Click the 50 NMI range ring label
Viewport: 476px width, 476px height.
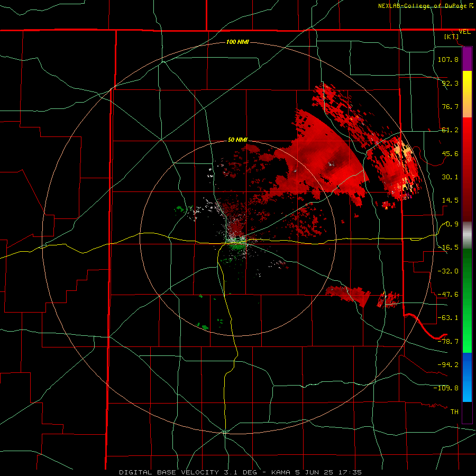coord(237,140)
